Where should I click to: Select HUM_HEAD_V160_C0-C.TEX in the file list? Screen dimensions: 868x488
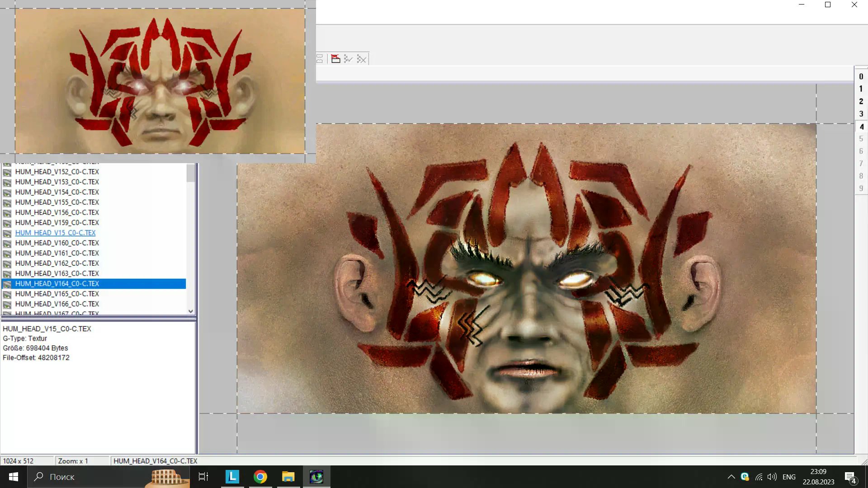[x=57, y=243]
